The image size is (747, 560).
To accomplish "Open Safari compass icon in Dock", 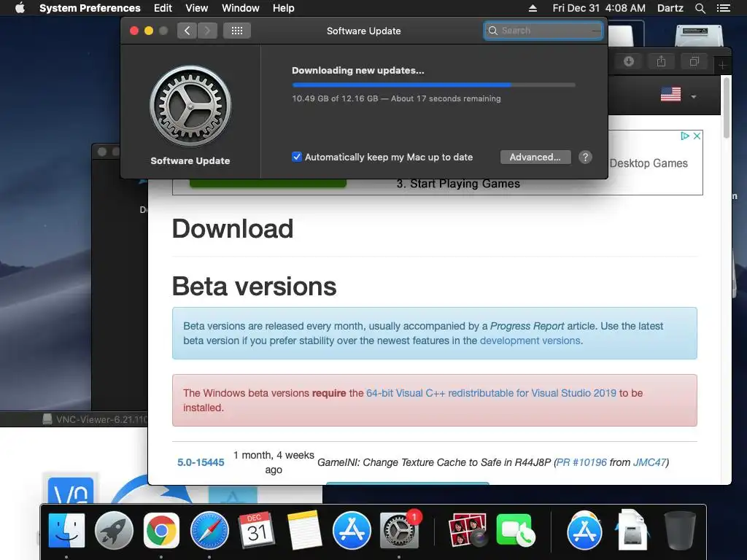I will tap(209, 531).
